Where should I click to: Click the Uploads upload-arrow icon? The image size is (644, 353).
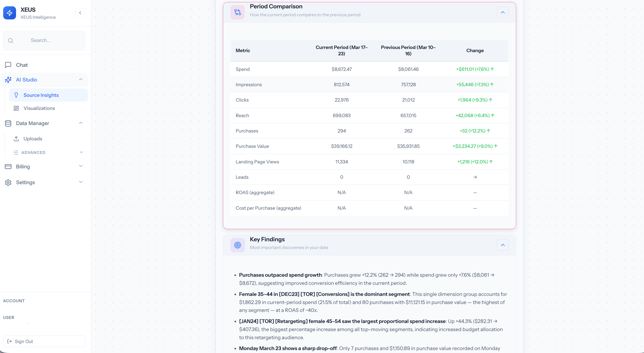click(x=16, y=139)
